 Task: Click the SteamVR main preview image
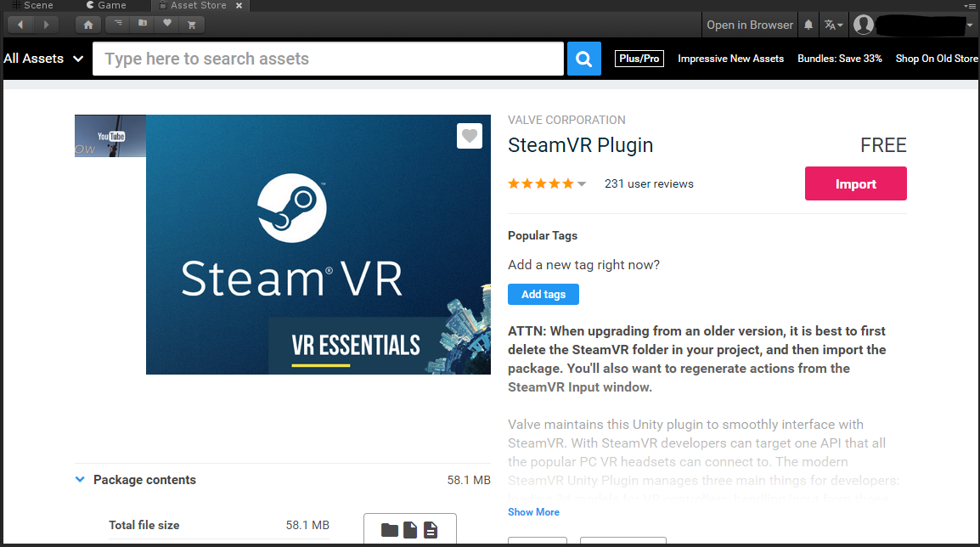[318, 245]
